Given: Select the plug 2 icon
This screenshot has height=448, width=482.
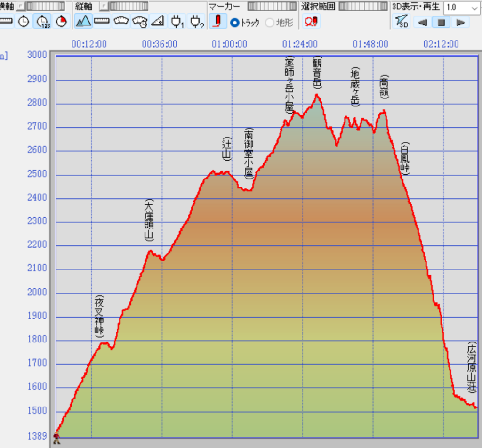Looking at the screenshot, I should (197, 22).
